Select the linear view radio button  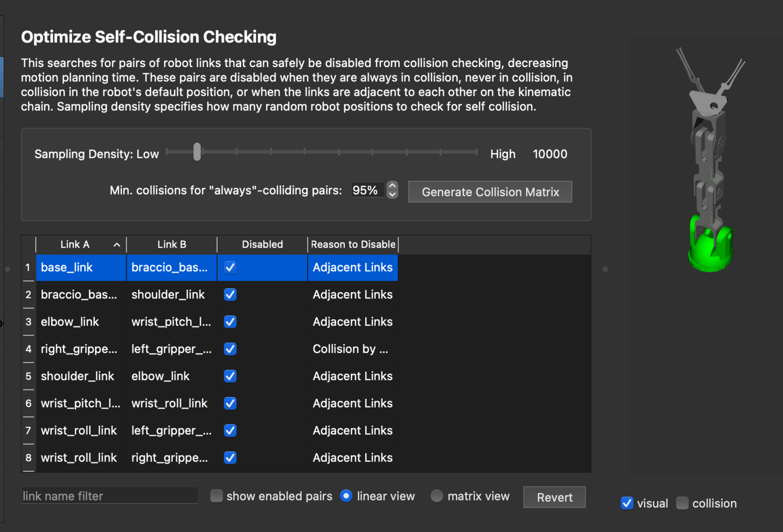click(x=346, y=496)
